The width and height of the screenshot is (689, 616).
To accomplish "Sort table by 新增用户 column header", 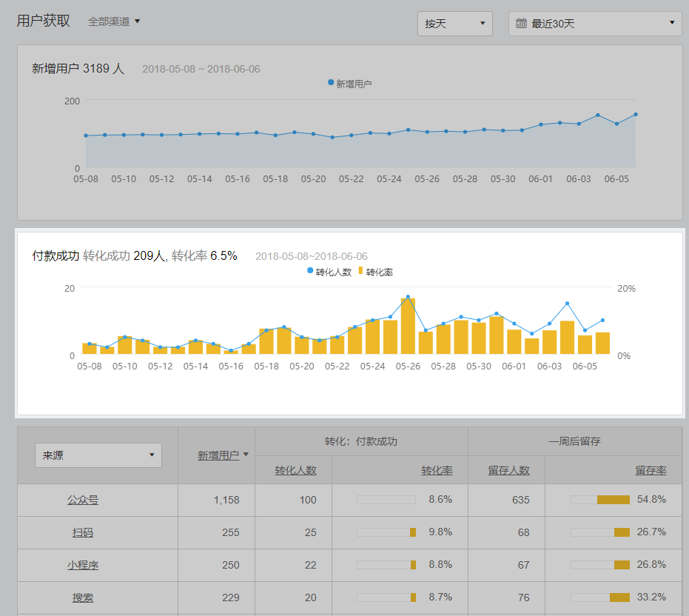I will (218, 455).
